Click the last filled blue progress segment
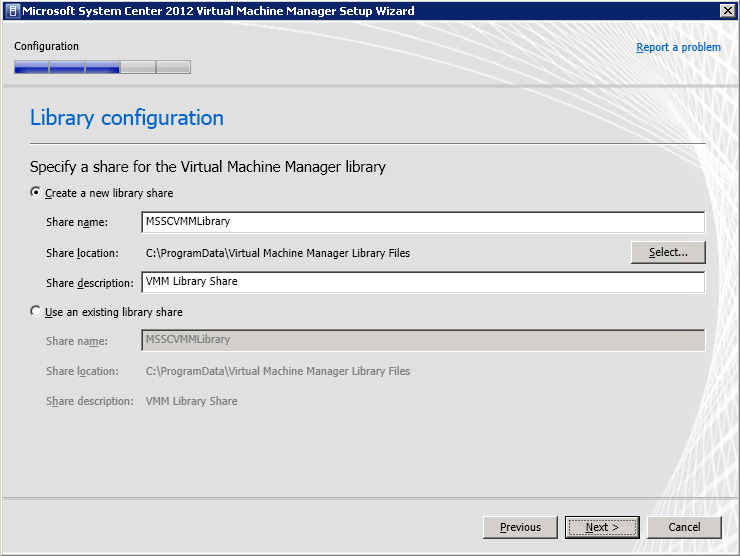Viewport: 740px width, 556px height. click(102, 68)
